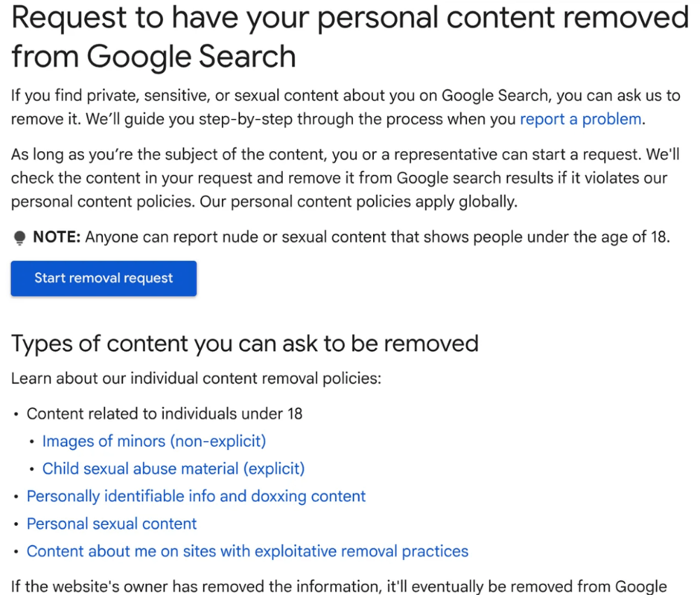Select "Types of content you can ask" heading
Viewport: 700px width, 595px height.
click(x=244, y=344)
